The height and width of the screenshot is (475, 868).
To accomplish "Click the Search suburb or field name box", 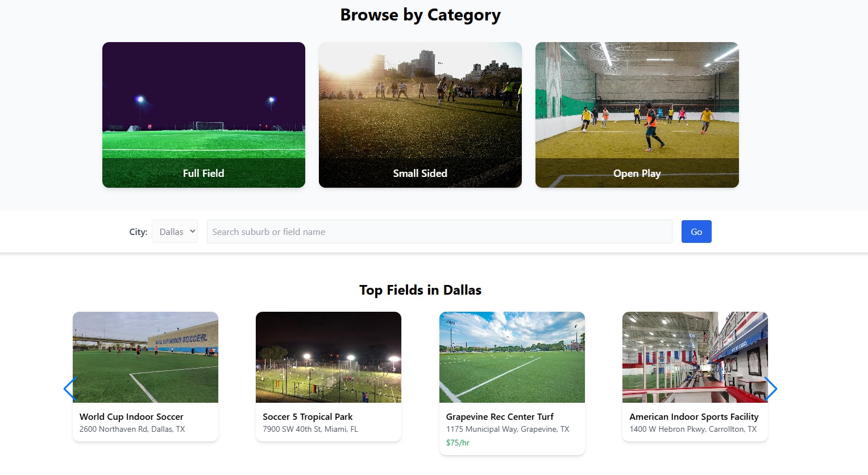I will tap(439, 232).
